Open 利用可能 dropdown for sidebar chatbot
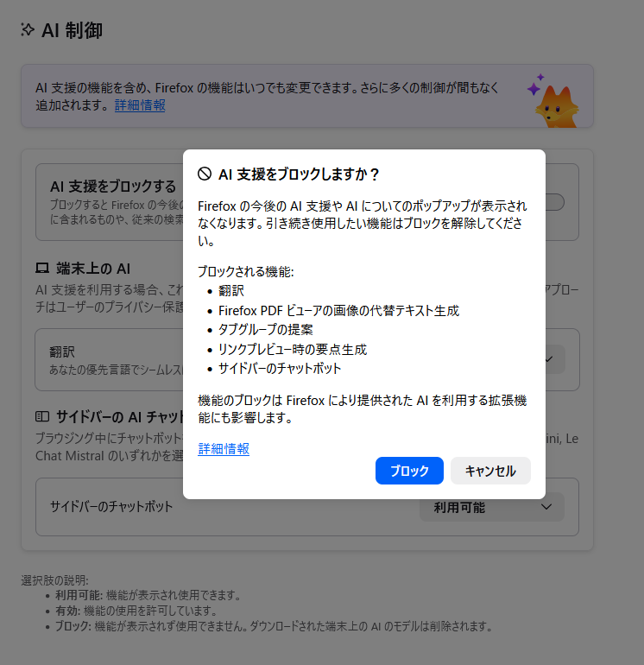 tap(492, 507)
